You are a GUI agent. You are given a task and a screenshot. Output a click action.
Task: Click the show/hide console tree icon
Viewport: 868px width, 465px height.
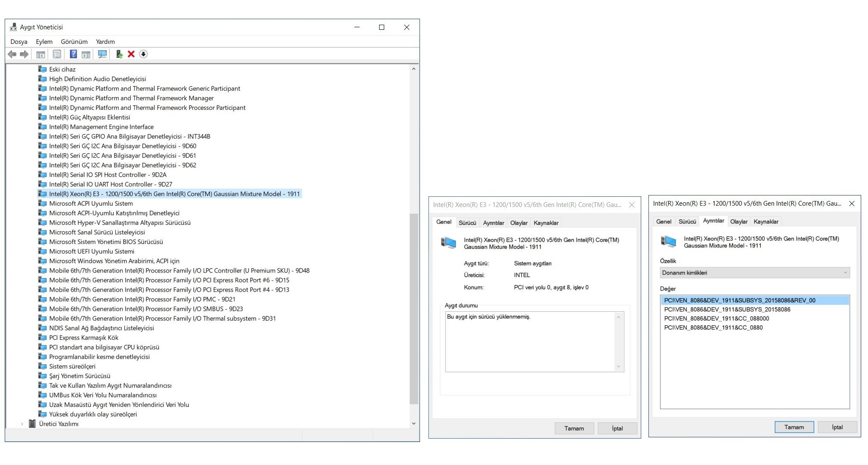tap(41, 54)
